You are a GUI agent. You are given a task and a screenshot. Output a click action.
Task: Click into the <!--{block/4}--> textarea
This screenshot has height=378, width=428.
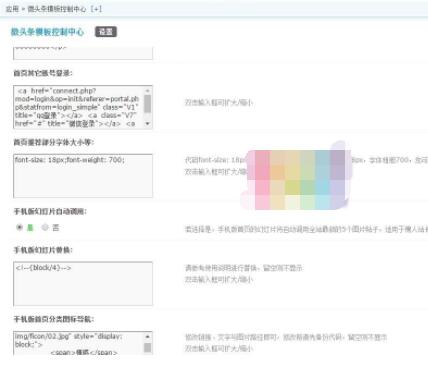coord(83,284)
